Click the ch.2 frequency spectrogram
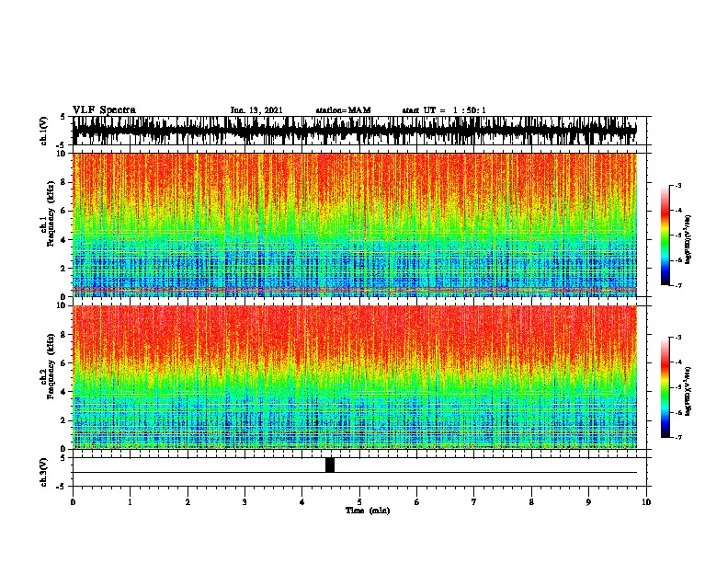 355,377
